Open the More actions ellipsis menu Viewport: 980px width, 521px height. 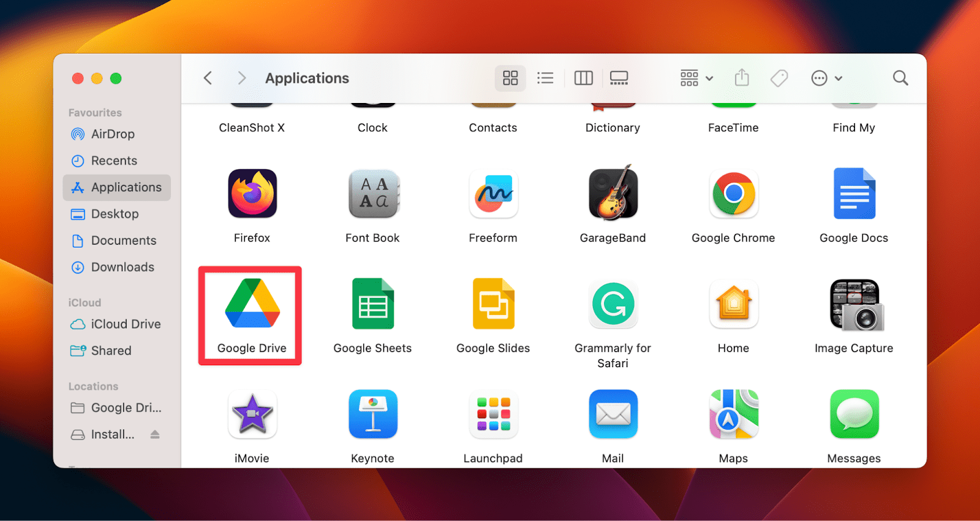coord(826,78)
